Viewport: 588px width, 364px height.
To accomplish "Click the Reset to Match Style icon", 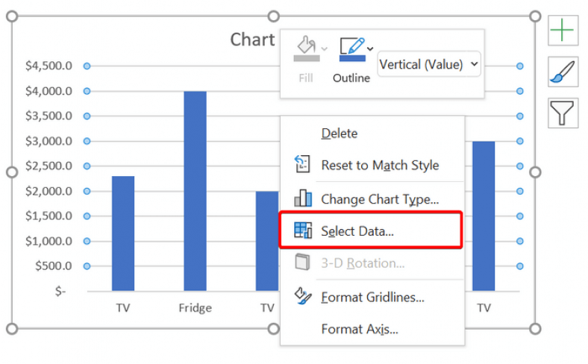I will [303, 165].
